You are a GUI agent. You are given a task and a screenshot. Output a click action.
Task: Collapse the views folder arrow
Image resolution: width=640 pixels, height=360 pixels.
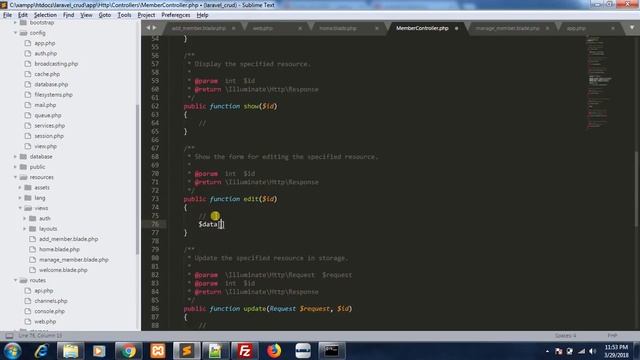20,208
